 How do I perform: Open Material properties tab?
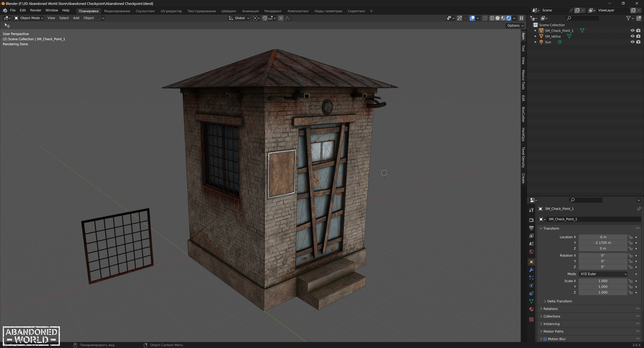531,309
